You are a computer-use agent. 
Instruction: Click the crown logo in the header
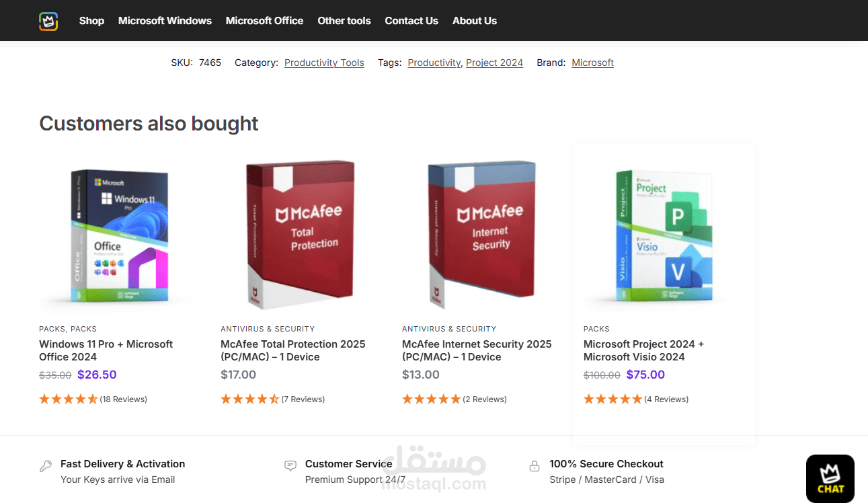[48, 21]
